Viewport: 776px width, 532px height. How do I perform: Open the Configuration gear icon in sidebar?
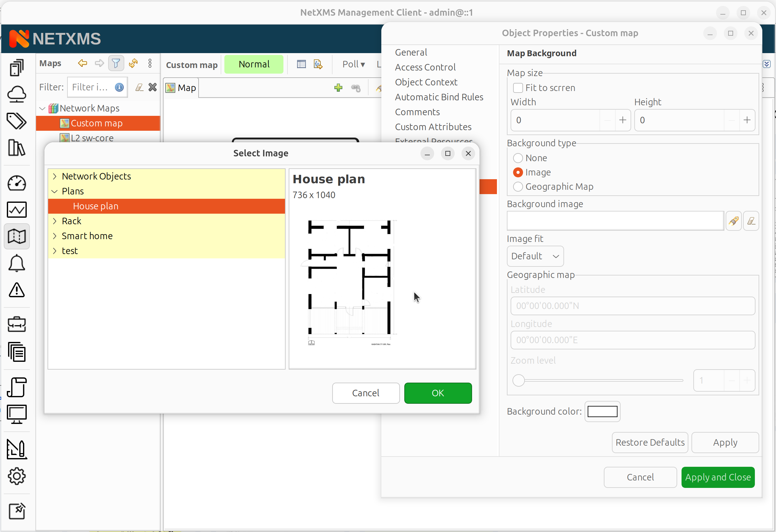pyautogui.click(x=16, y=476)
